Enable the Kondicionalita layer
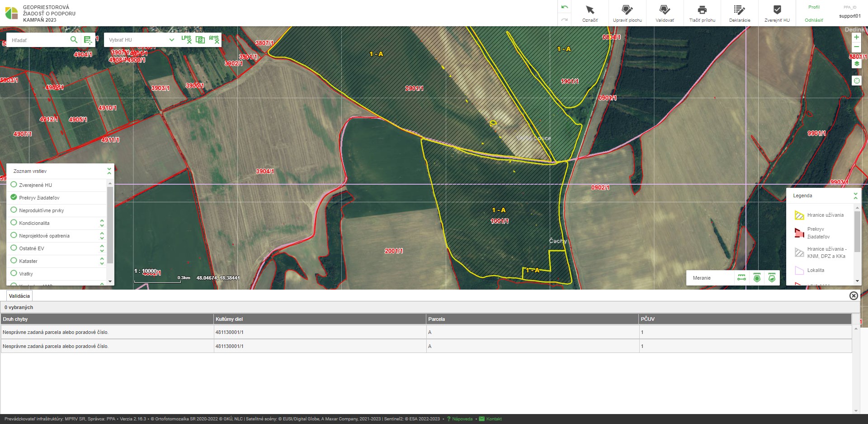The height and width of the screenshot is (424, 868). pos(14,223)
